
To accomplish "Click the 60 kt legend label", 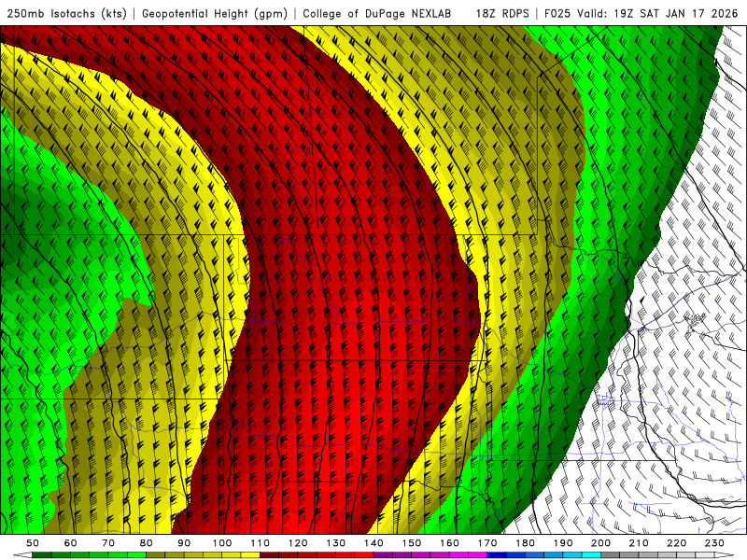I will (x=71, y=543).
